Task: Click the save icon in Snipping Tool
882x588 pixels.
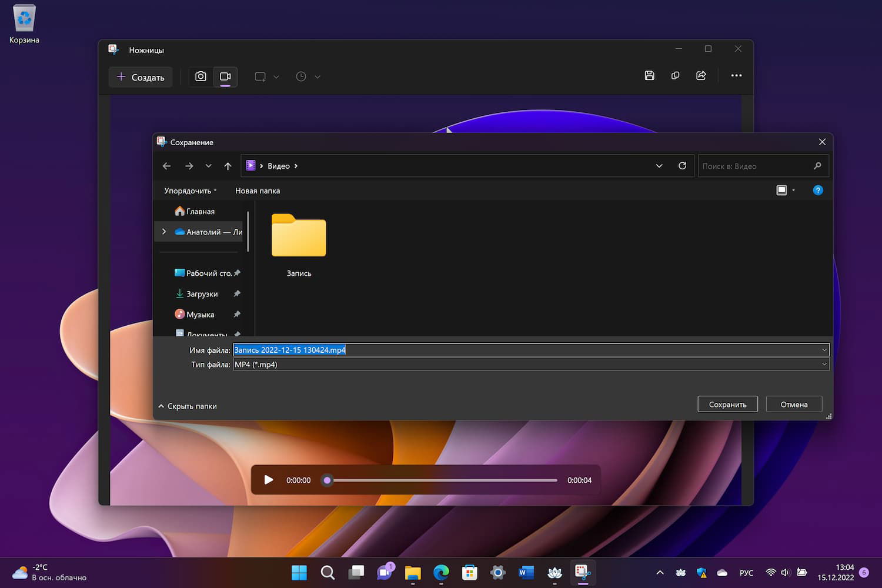Action: point(649,75)
